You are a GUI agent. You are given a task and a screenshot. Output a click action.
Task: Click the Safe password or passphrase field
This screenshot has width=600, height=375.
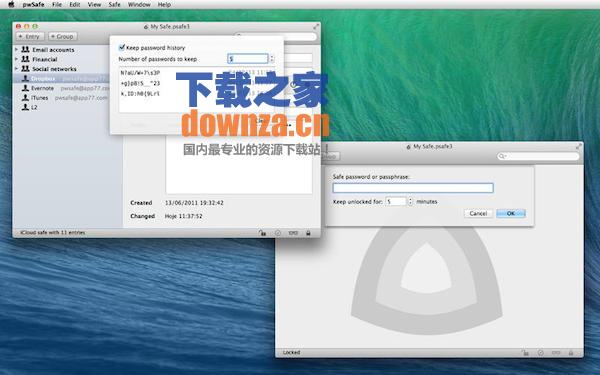[x=413, y=188]
